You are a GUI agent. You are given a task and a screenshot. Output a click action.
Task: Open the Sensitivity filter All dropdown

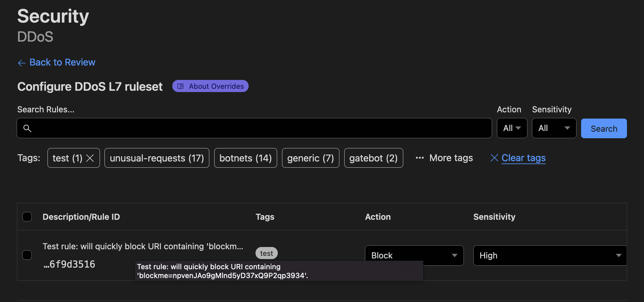tap(554, 128)
